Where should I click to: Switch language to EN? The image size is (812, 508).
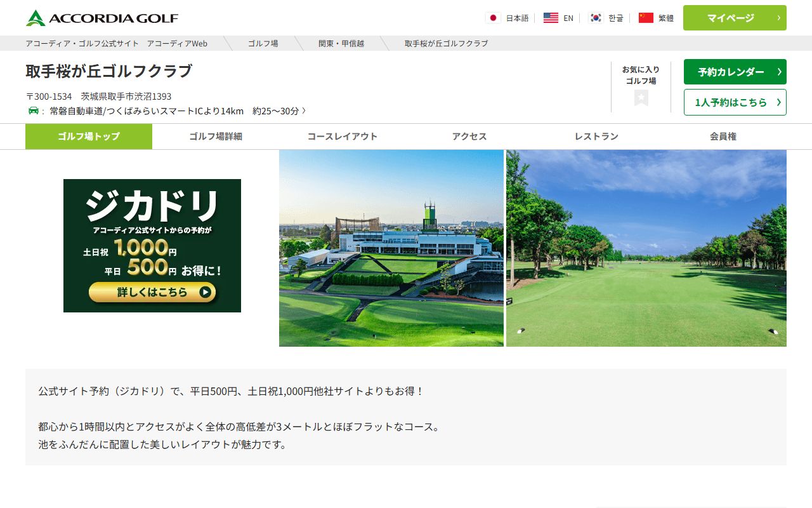point(568,18)
